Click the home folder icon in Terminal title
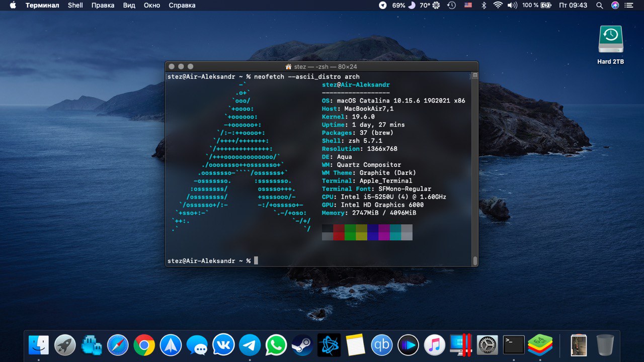The width and height of the screenshot is (644, 362). coord(288,66)
